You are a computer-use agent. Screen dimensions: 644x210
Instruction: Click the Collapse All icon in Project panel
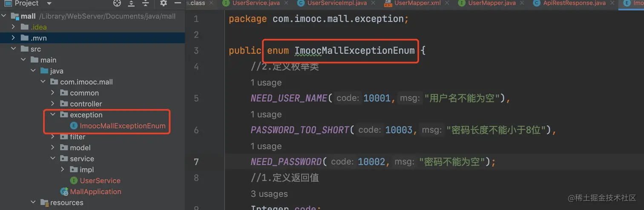tap(146, 3)
